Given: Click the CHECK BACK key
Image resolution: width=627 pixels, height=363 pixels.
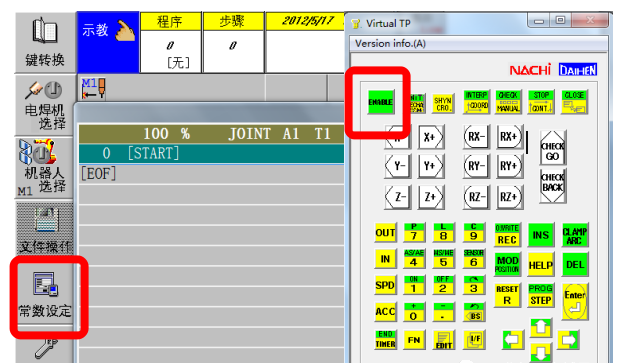Looking at the screenshot, I should 552,185.
